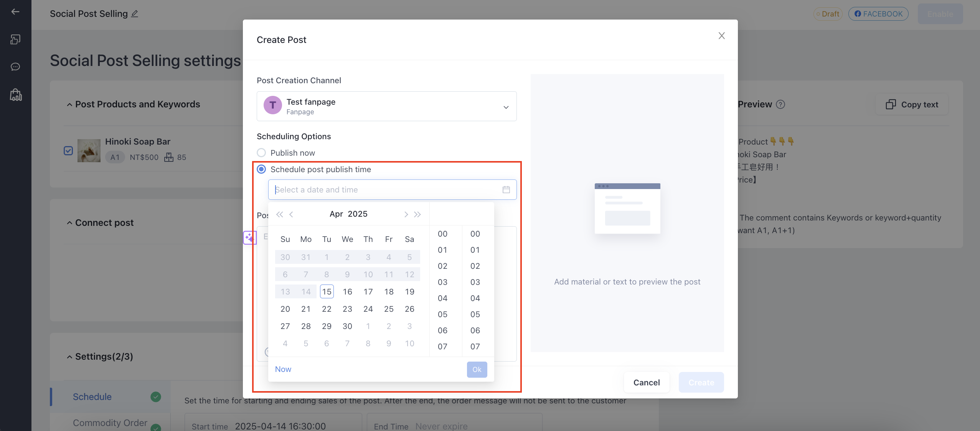This screenshot has height=431, width=980.
Task: Click the Ok button in date picker
Action: click(x=477, y=370)
